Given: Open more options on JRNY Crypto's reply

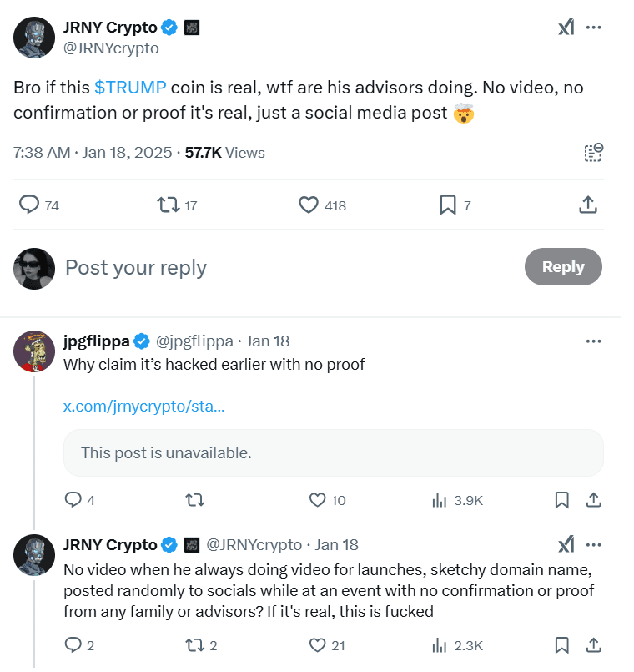Looking at the screenshot, I should [594, 544].
